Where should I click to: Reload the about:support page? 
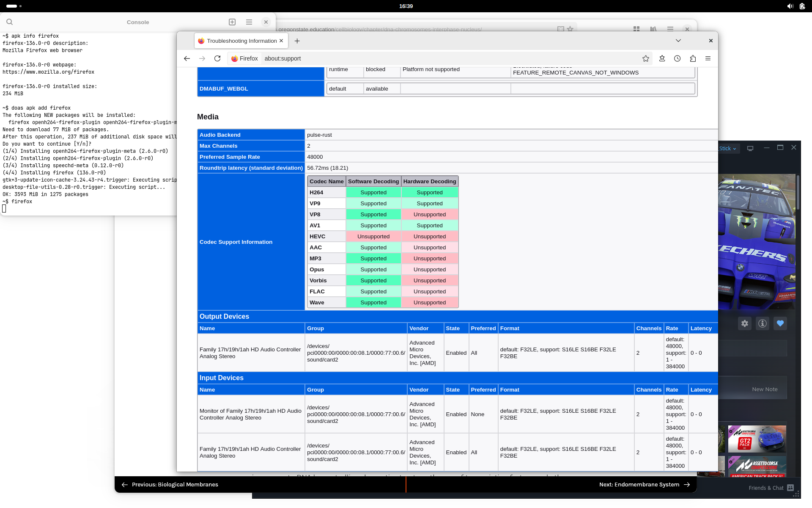pyautogui.click(x=217, y=58)
